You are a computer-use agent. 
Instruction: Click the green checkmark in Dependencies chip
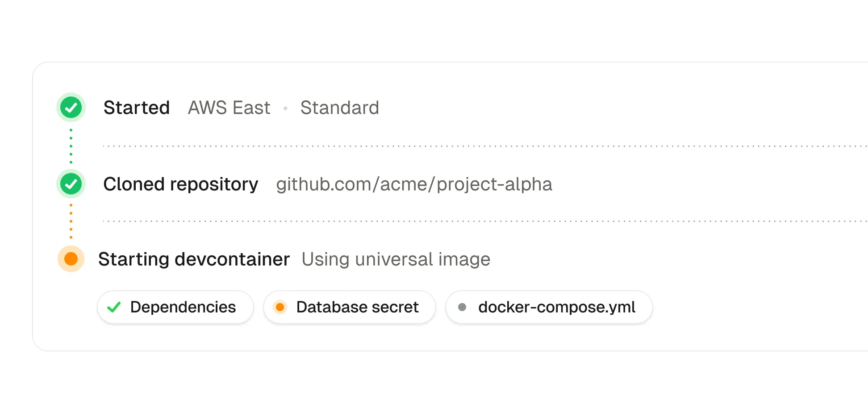(114, 307)
